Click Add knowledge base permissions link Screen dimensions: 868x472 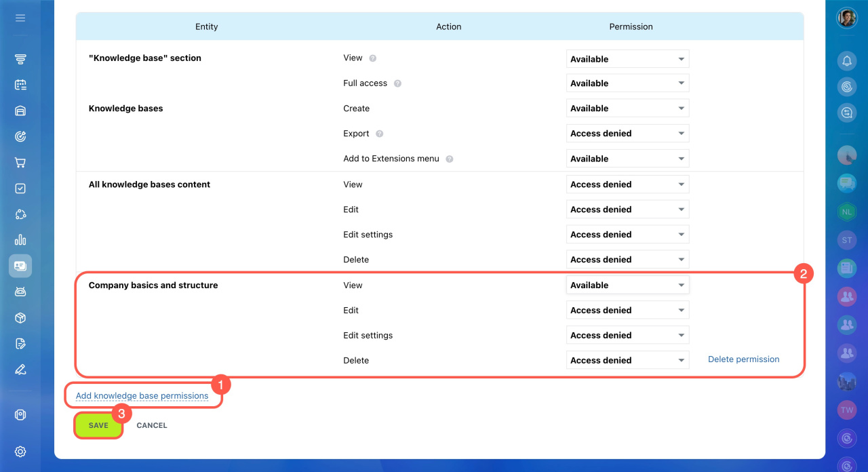point(142,396)
